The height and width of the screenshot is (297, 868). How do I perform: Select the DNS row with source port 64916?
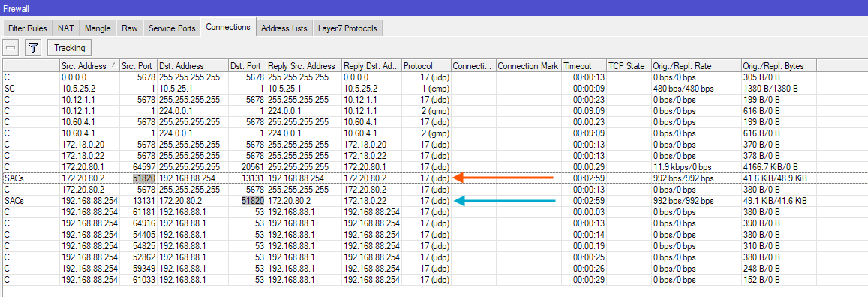410,223
